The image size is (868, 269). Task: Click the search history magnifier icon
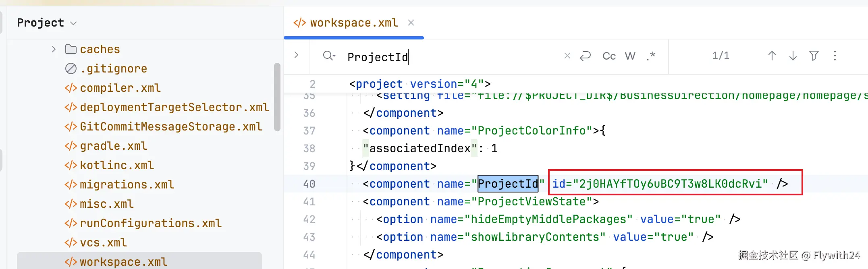[x=329, y=56]
